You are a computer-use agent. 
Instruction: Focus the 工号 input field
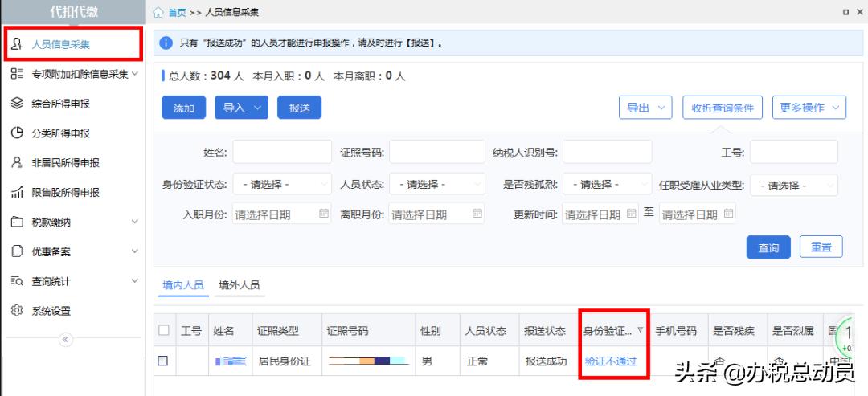[794, 152]
